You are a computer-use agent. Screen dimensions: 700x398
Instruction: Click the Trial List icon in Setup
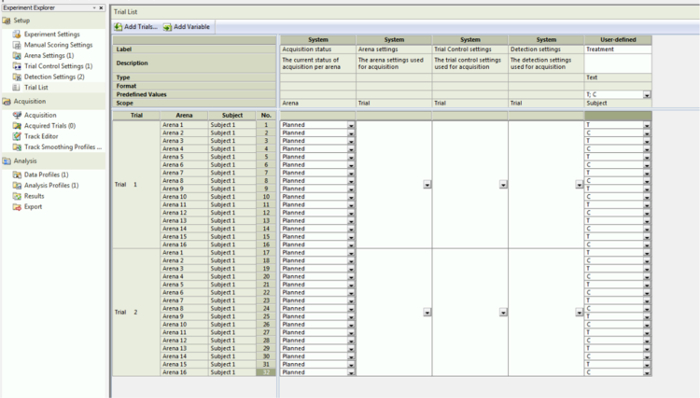click(x=17, y=87)
